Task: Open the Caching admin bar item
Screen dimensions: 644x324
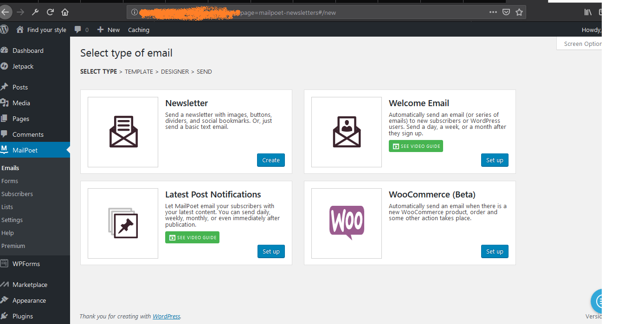Action: click(139, 30)
